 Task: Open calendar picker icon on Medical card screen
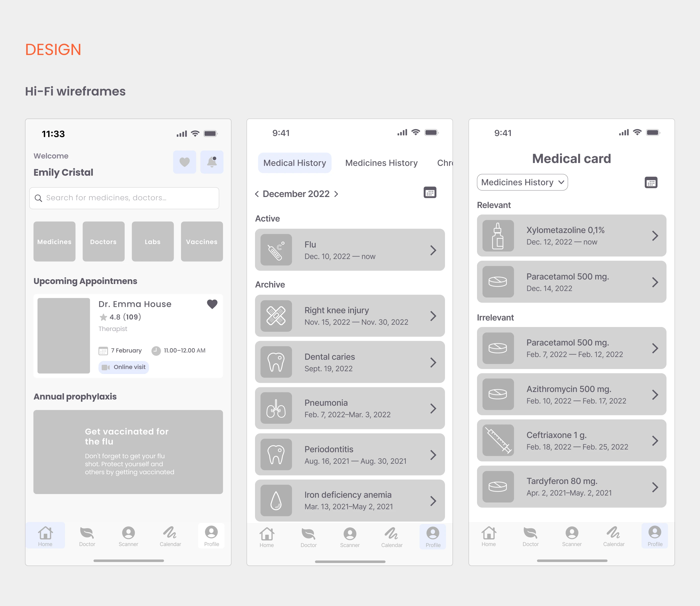[x=651, y=182]
